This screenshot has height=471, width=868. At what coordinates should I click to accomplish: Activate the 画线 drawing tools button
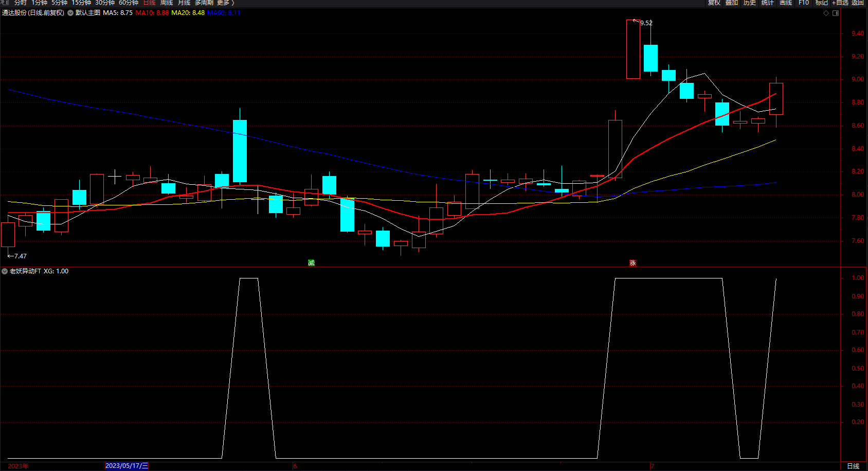pos(786,3)
